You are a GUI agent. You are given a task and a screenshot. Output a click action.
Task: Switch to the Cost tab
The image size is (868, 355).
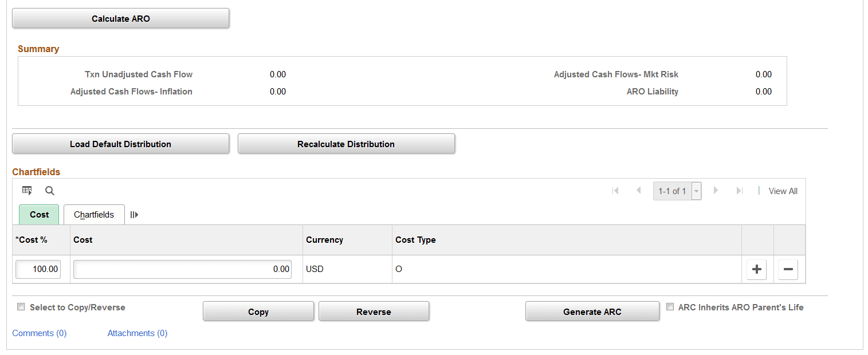coord(39,215)
